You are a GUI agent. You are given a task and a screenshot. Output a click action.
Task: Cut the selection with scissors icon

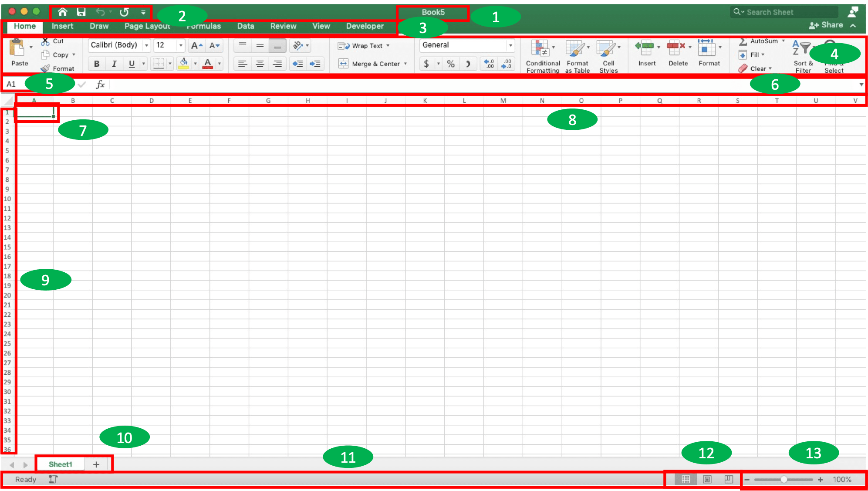[45, 41]
